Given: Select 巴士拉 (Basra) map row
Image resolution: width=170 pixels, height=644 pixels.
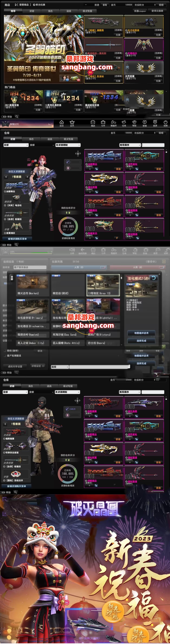Looking at the screenshot, I should coord(103,343).
